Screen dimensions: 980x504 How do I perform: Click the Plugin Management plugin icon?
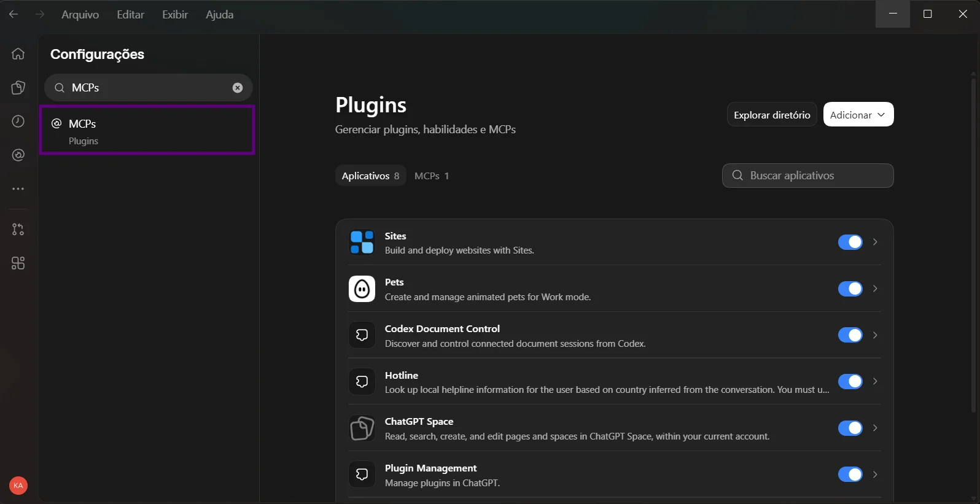(362, 474)
